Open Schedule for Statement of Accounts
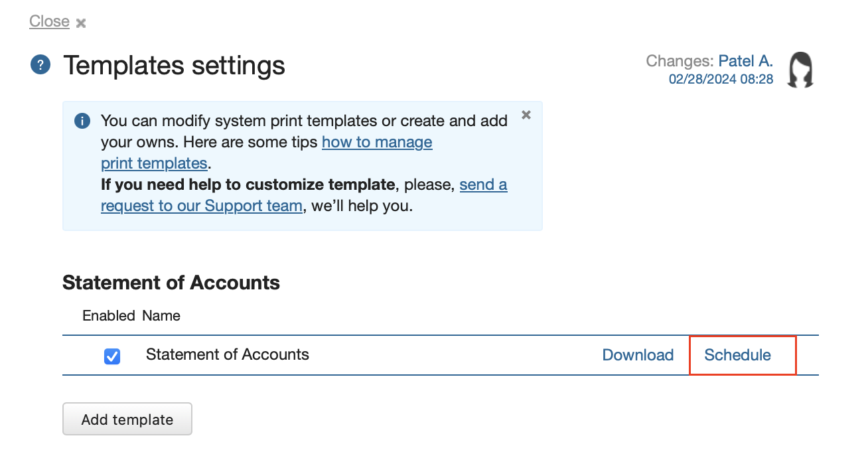Viewport: 868px width, 454px height. pos(737,355)
